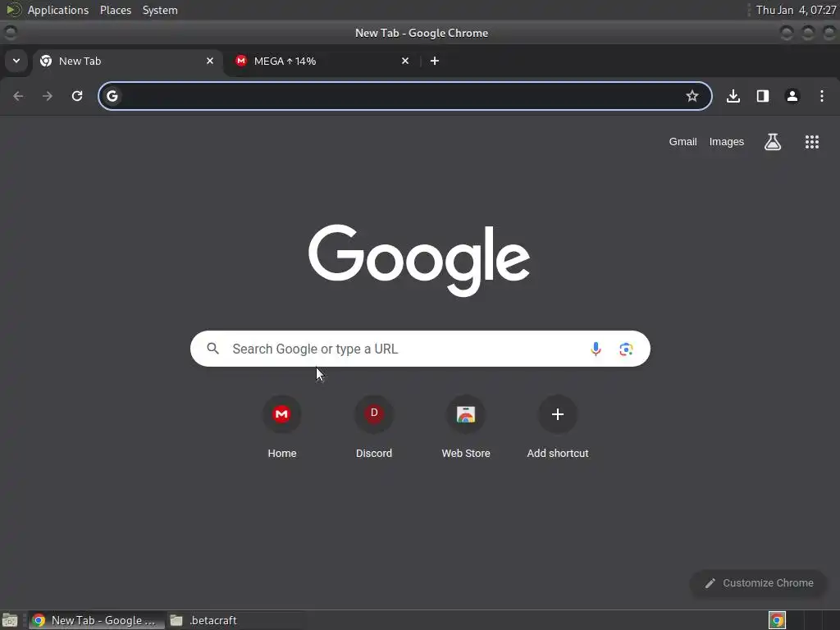Image resolution: width=840 pixels, height=630 pixels.
Task: Close the New Tab tab
Action: point(210,61)
